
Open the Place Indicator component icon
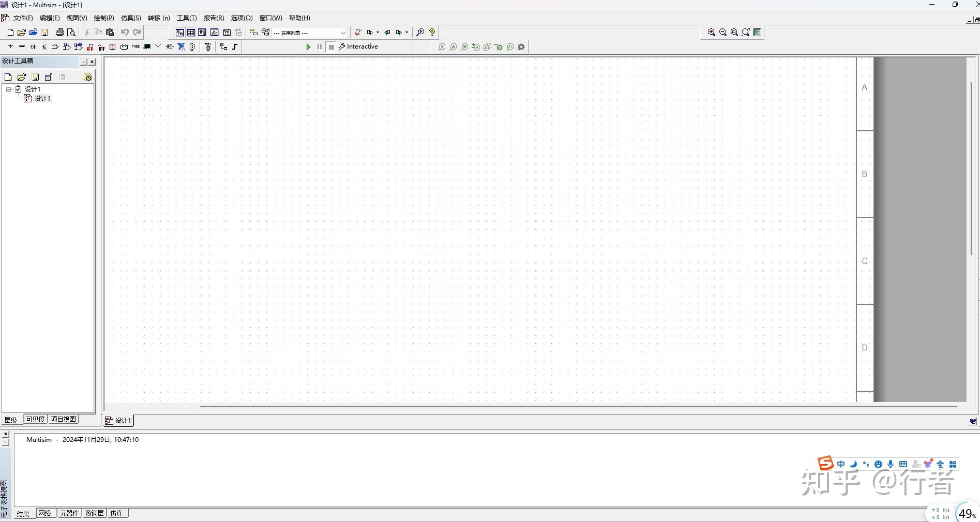tap(112, 47)
